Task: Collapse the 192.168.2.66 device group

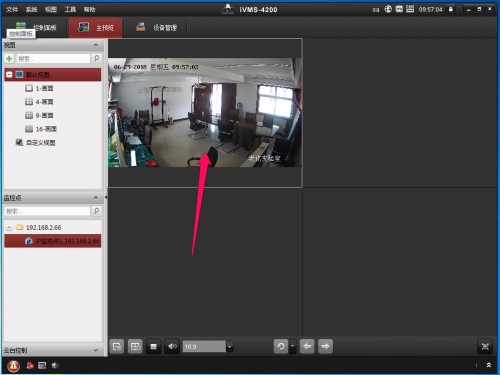Action: pyautogui.click(x=9, y=227)
